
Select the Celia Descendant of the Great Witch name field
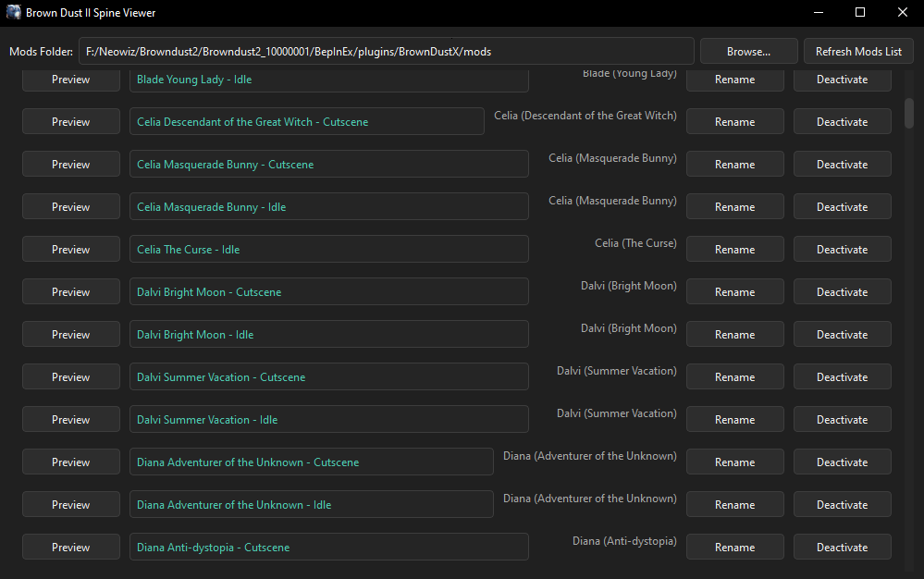[x=306, y=121]
